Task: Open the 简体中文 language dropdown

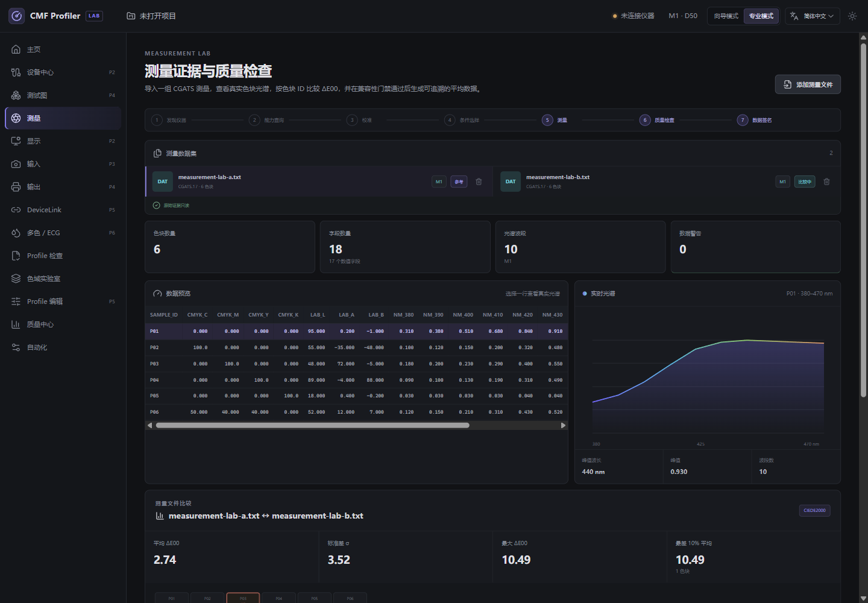Action: 811,16
